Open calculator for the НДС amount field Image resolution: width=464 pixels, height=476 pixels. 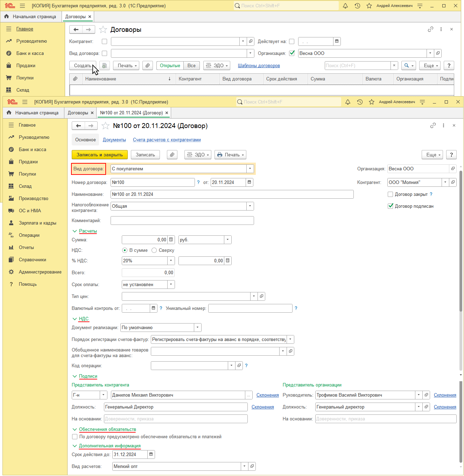point(228,261)
